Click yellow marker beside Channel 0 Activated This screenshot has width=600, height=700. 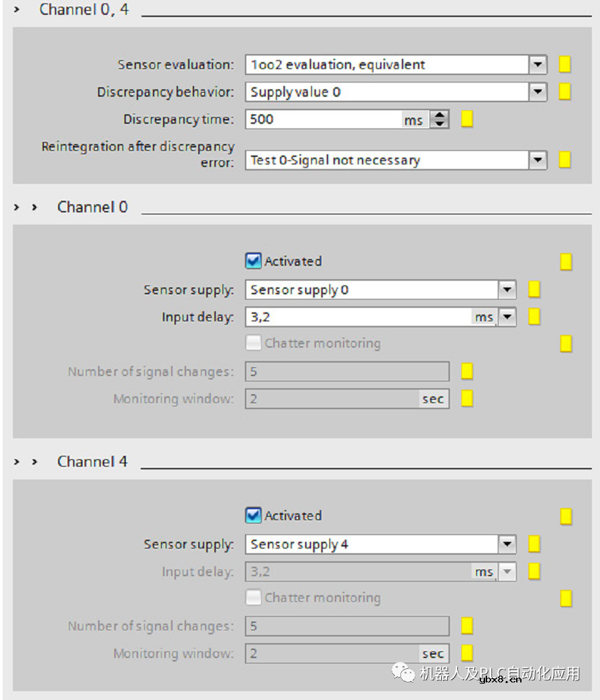(566, 262)
